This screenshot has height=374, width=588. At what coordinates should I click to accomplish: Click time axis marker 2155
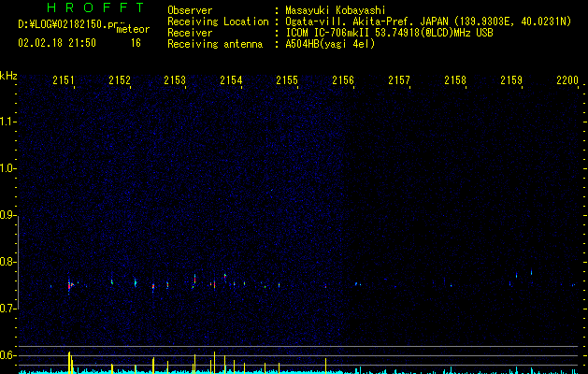tap(287, 80)
